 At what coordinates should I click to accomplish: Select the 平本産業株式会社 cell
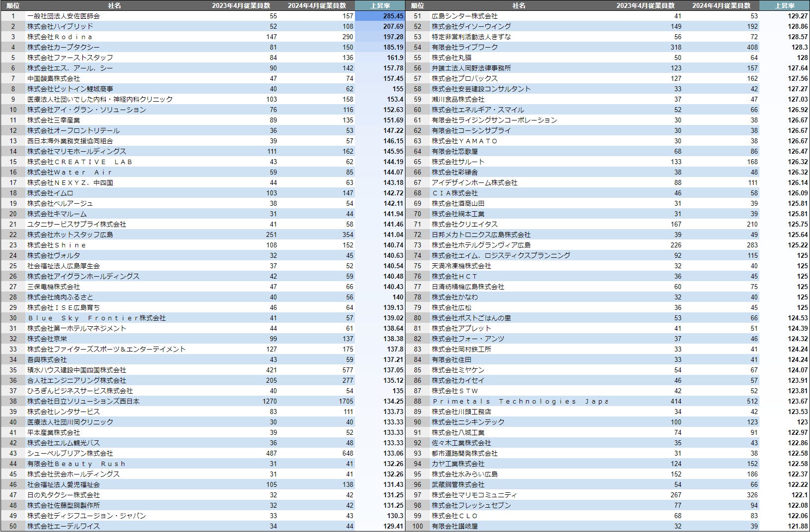tap(54, 432)
